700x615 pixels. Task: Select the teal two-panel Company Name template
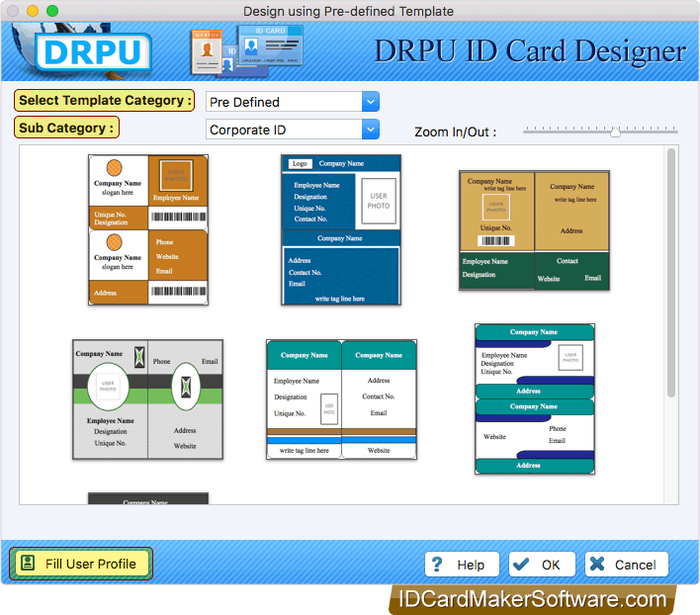click(x=341, y=399)
